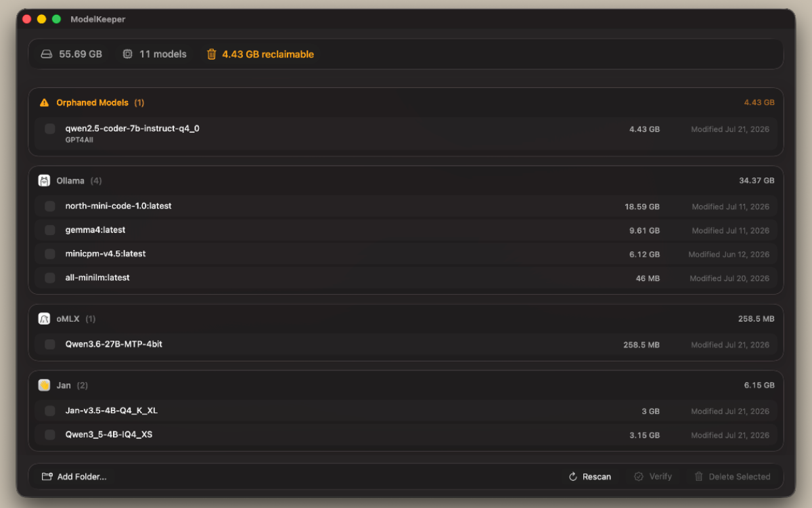Click the Add Folder... button
The image size is (812, 508).
click(74, 477)
